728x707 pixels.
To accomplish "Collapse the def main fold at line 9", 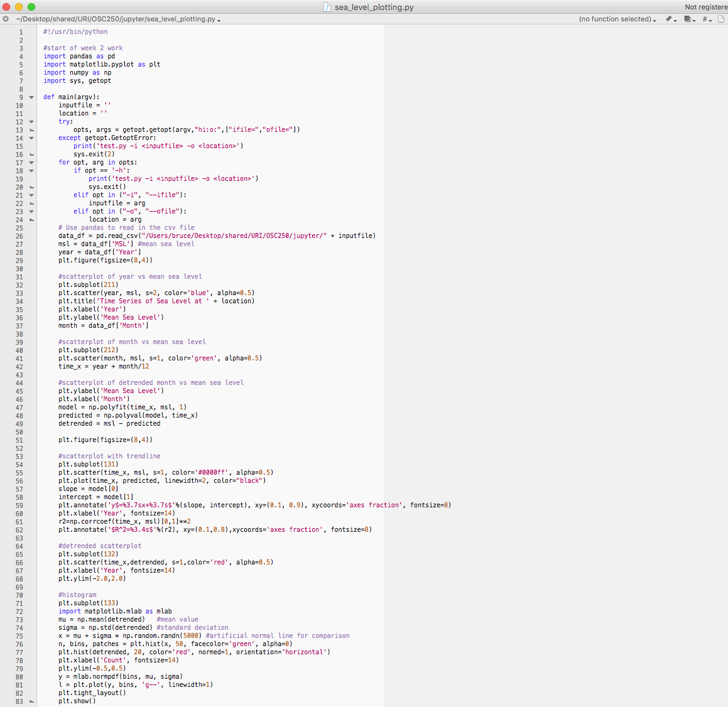I will click(31, 97).
